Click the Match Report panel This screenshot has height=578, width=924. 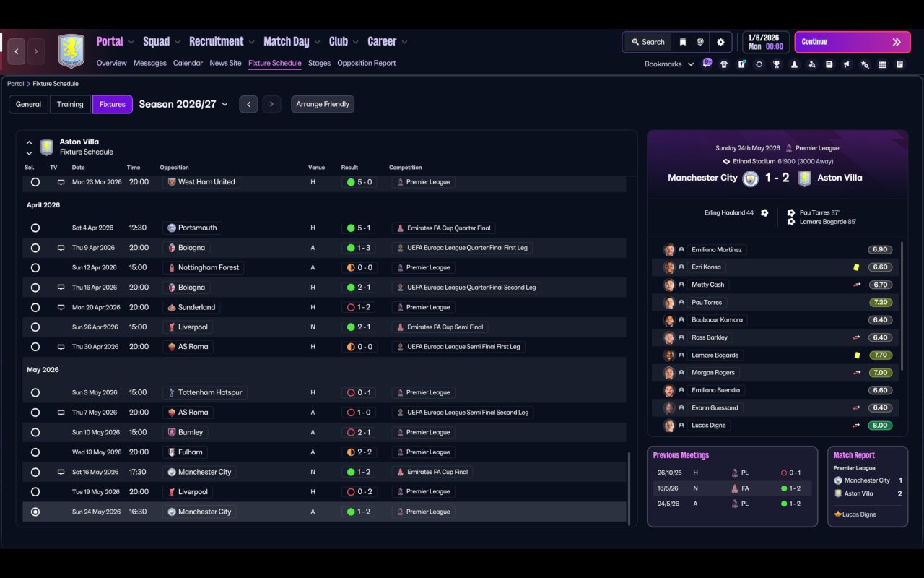868,486
